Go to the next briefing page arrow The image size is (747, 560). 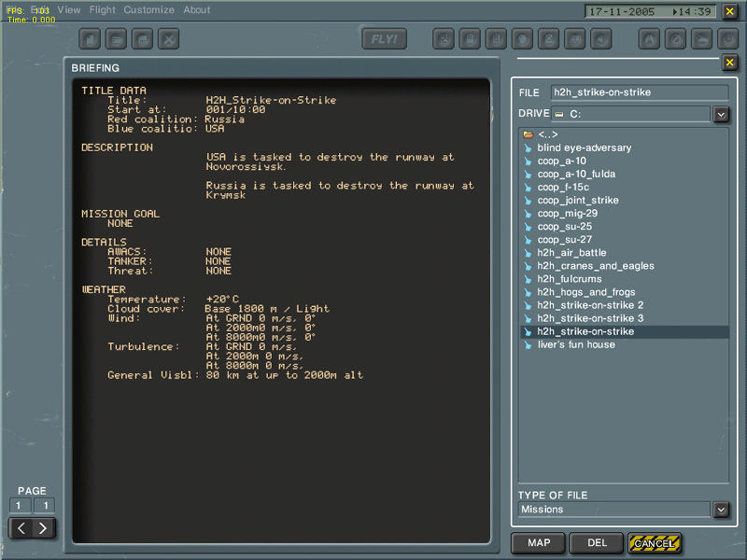point(43,528)
